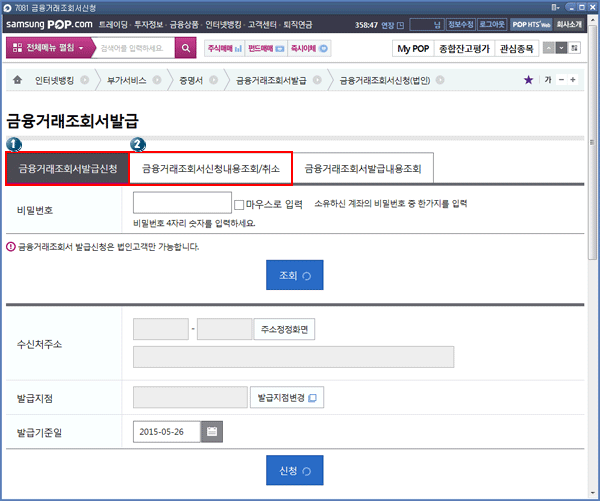Click scrollbar down arrow at bottom
The image size is (600, 501).
coord(592,493)
